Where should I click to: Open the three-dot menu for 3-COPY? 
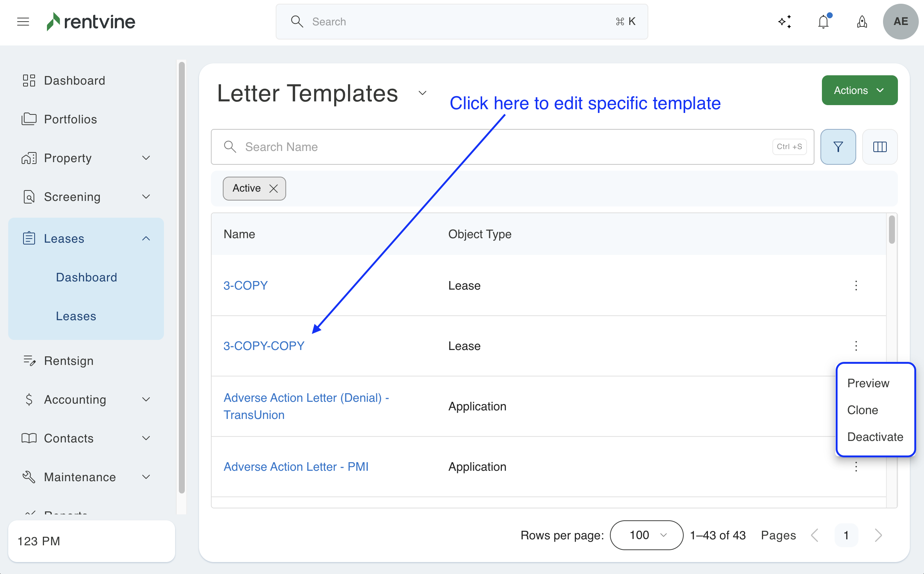tap(856, 286)
